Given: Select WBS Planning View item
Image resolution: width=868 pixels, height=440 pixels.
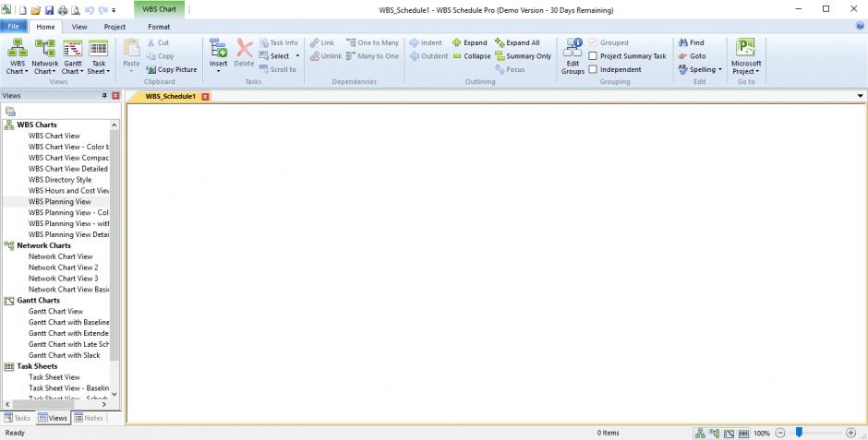Looking at the screenshot, I should [x=60, y=202].
